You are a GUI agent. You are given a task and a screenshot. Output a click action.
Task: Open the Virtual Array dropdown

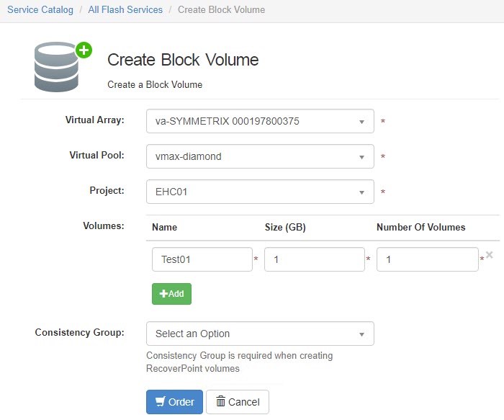tap(260, 121)
